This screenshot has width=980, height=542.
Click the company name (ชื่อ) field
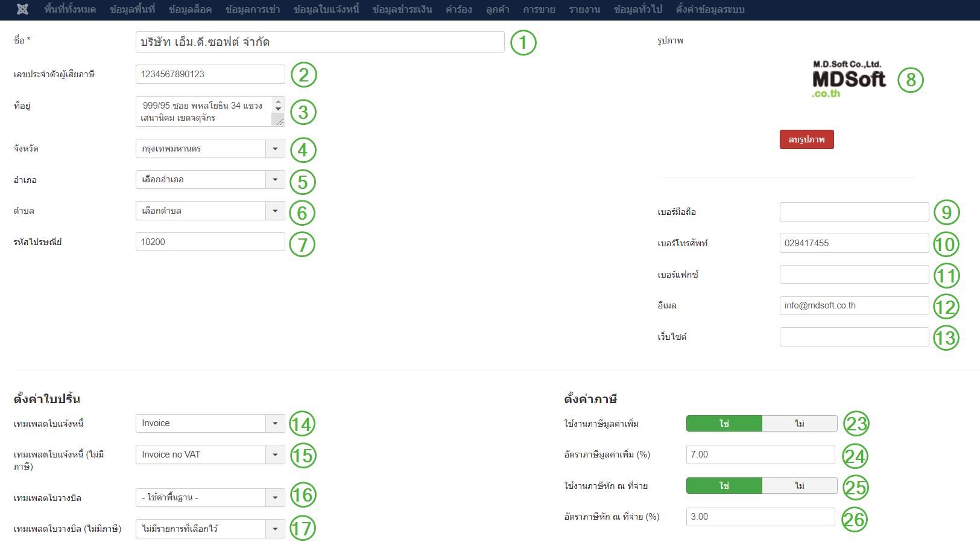click(x=320, y=42)
